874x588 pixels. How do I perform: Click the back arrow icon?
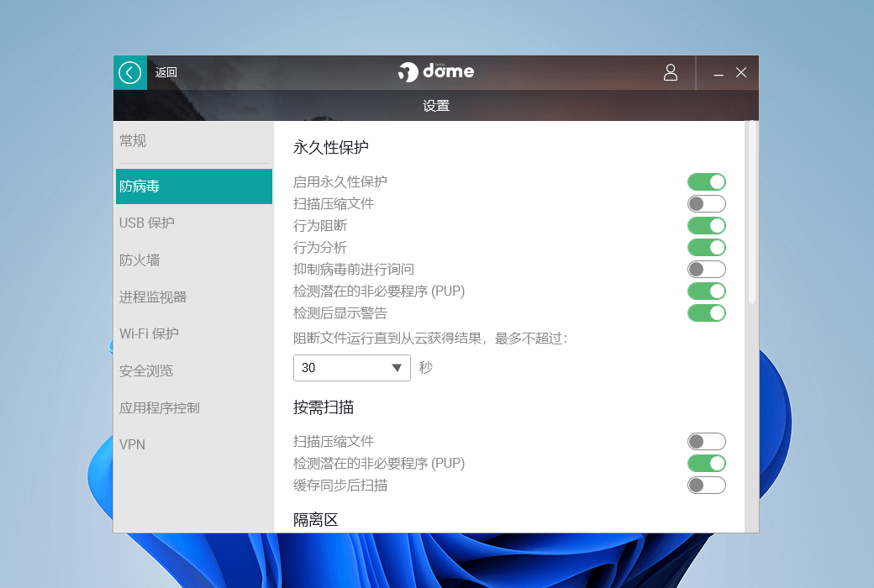(129, 73)
